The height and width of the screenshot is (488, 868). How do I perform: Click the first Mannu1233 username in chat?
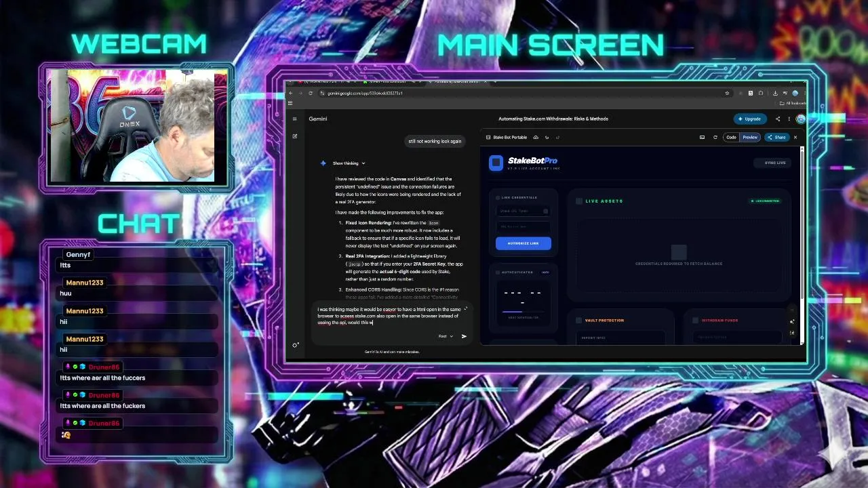pos(84,283)
